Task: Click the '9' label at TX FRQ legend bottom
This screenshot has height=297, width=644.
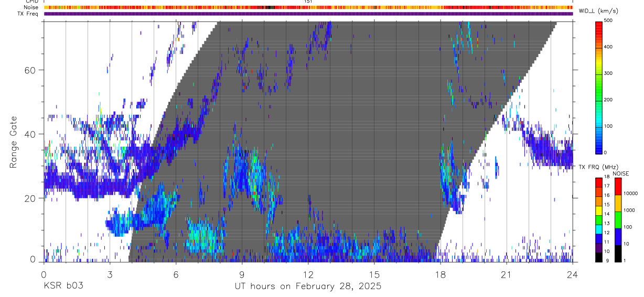Action: tap(607, 260)
